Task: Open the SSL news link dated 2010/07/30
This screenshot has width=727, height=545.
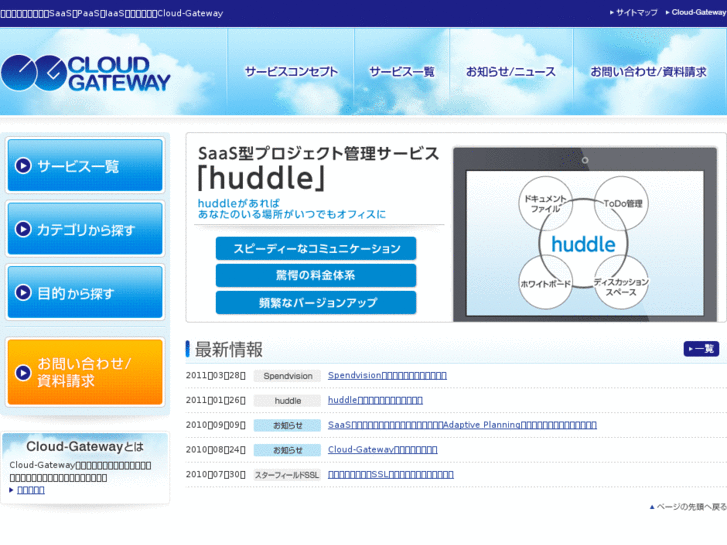Action: [x=391, y=474]
